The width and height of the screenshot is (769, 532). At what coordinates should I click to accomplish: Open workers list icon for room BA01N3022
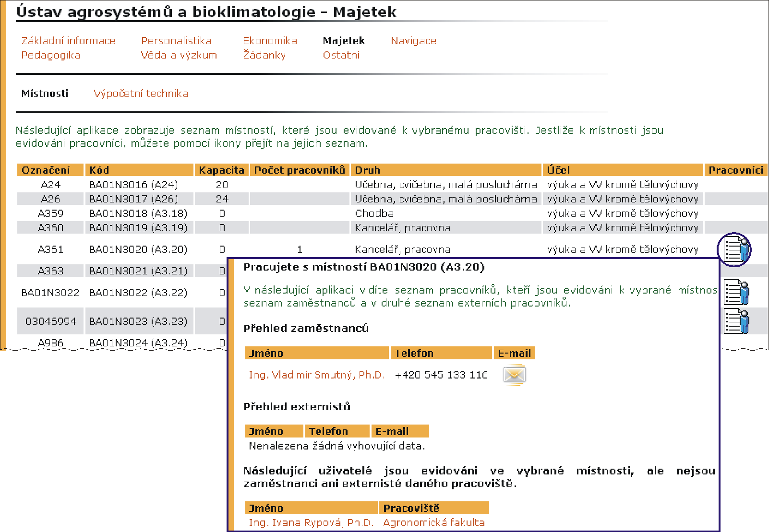point(736,292)
